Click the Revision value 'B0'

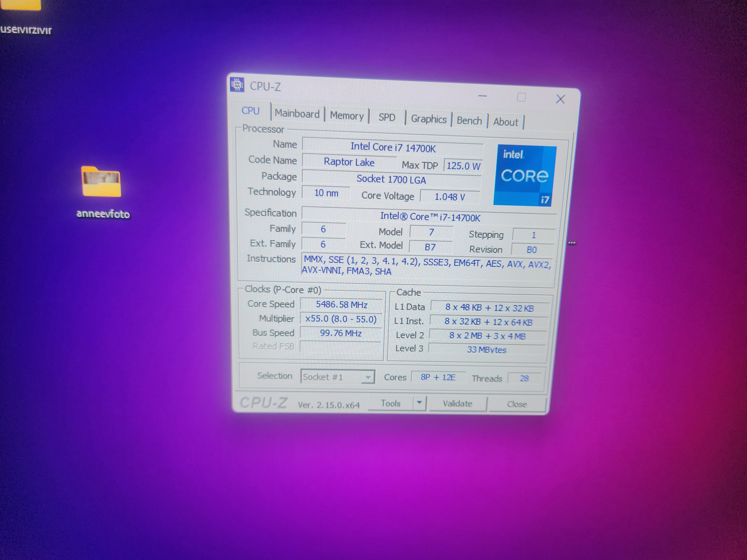coord(531,249)
